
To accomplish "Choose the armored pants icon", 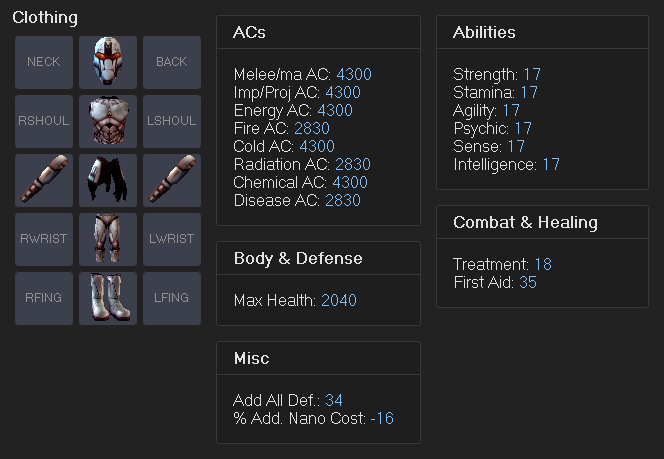I will [x=108, y=239].
